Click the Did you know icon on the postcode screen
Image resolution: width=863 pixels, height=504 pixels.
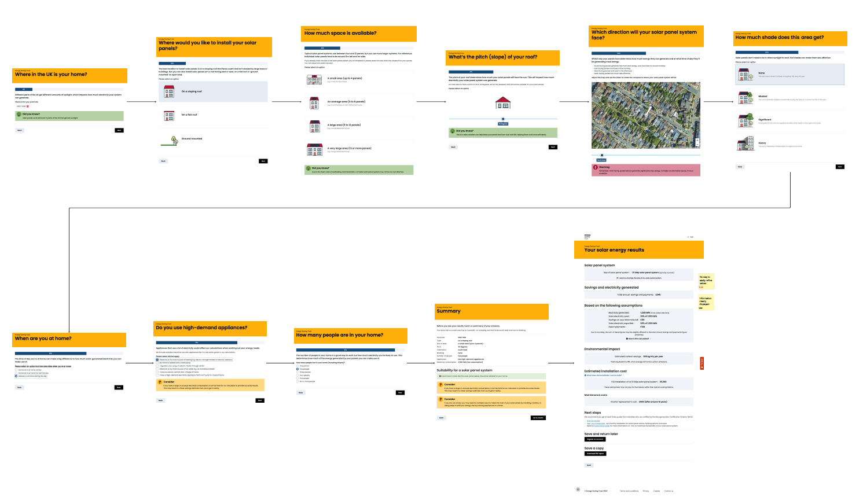19,115
